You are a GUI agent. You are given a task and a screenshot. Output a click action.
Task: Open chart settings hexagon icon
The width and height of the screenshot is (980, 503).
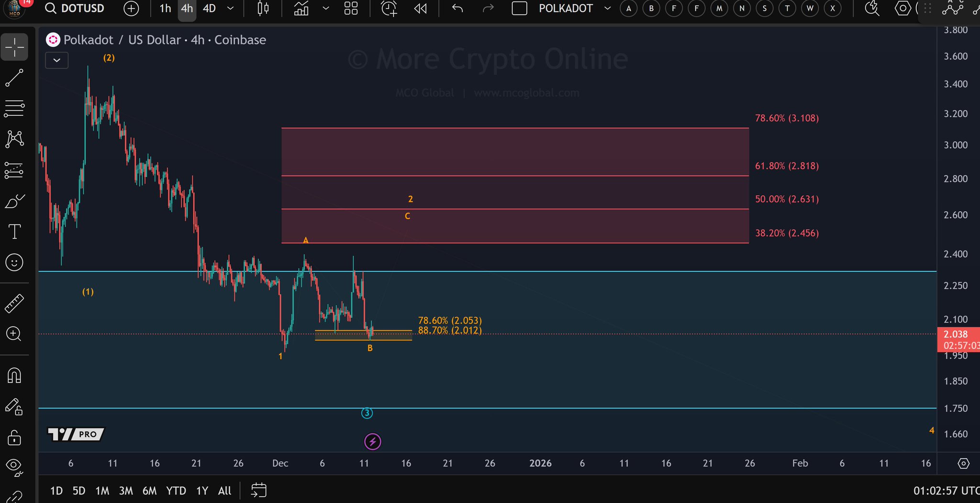pos(903,9)
